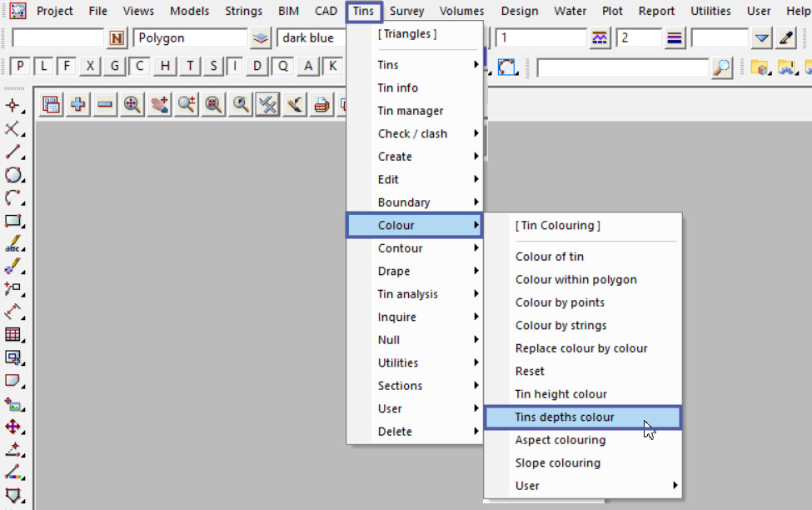Click the model layers icon beside Polygon field
The image size is (812, 510).
point(262,38)
